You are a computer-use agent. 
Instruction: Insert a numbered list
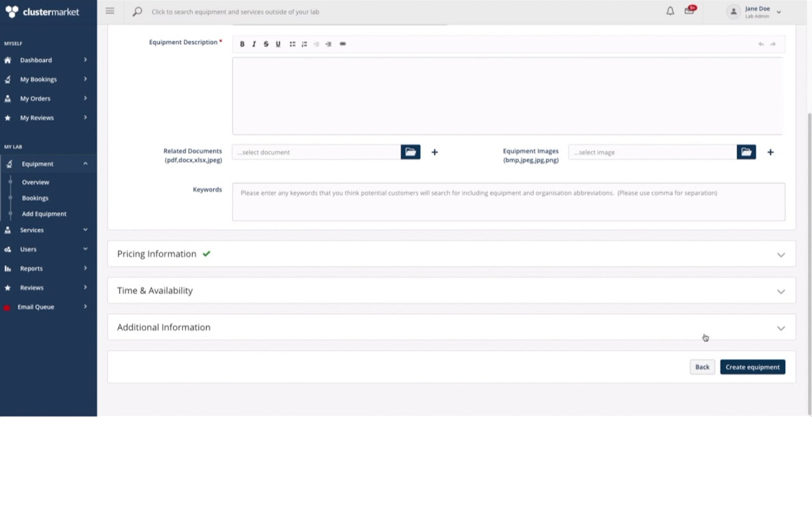[304, 44]
